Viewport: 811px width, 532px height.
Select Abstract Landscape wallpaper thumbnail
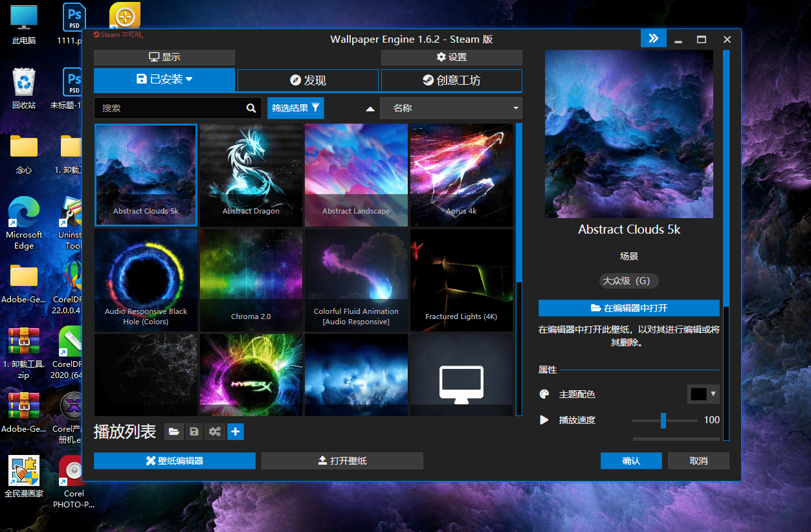coord(356,175)
